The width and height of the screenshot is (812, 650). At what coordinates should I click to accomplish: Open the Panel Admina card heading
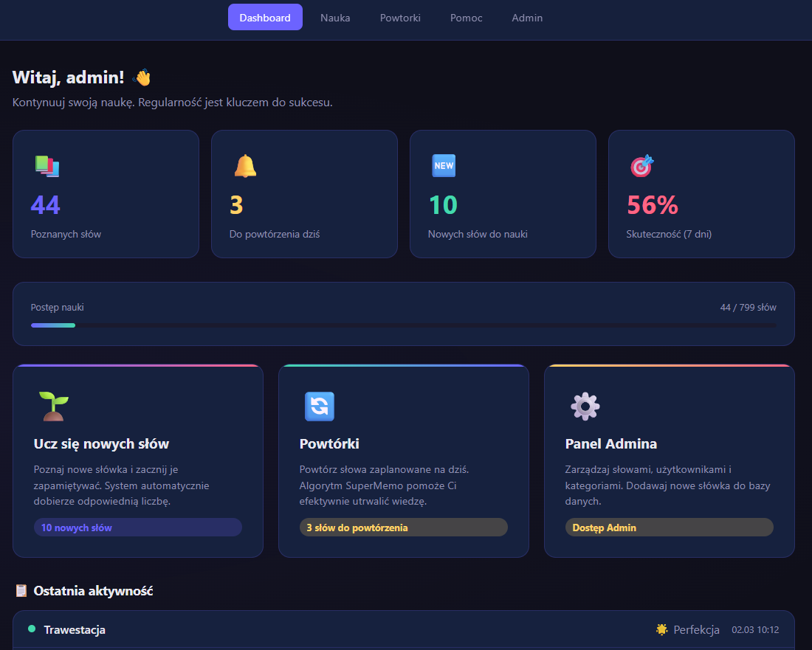click(611, 444)
